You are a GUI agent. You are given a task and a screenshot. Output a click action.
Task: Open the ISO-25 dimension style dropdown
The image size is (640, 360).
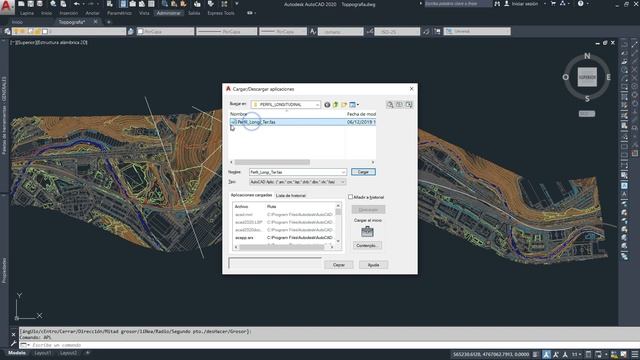coord(397,31)
